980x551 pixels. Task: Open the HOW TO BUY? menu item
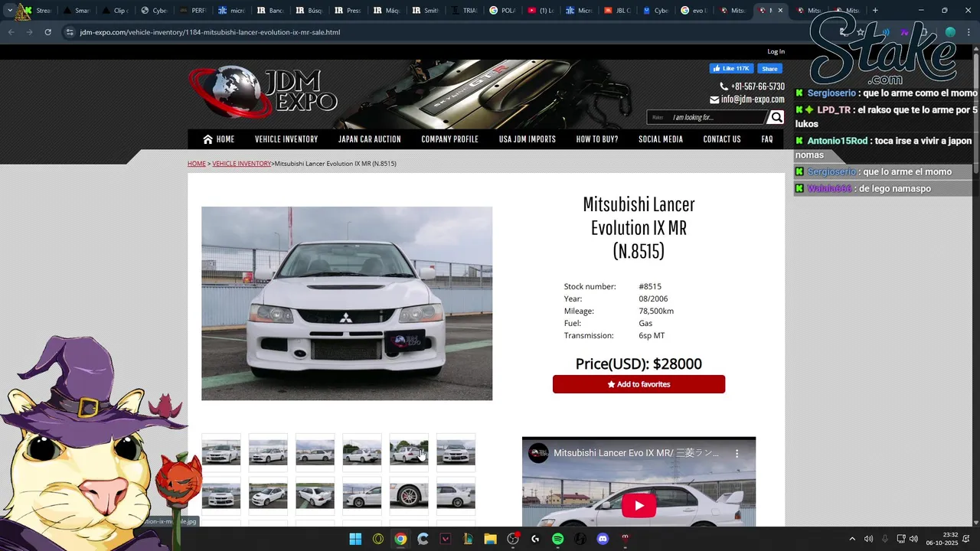[x=597, y=139]
